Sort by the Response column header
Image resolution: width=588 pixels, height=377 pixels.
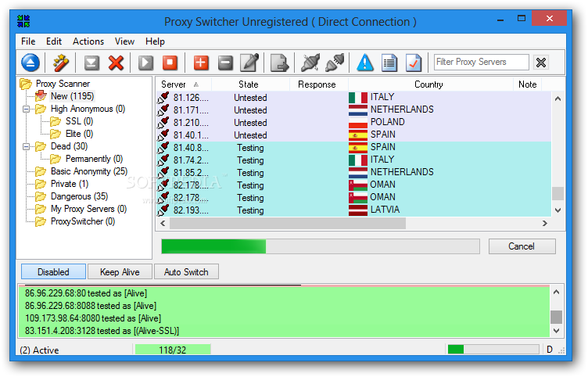coord(319,84)
